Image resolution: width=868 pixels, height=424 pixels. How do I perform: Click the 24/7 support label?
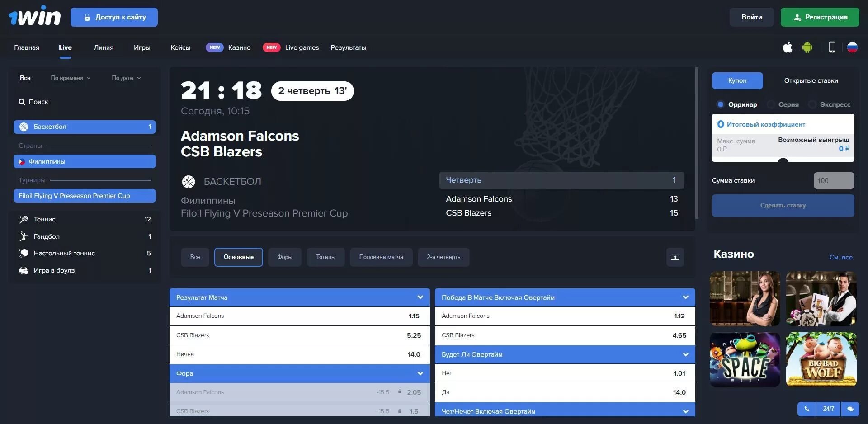coord(829,409)
